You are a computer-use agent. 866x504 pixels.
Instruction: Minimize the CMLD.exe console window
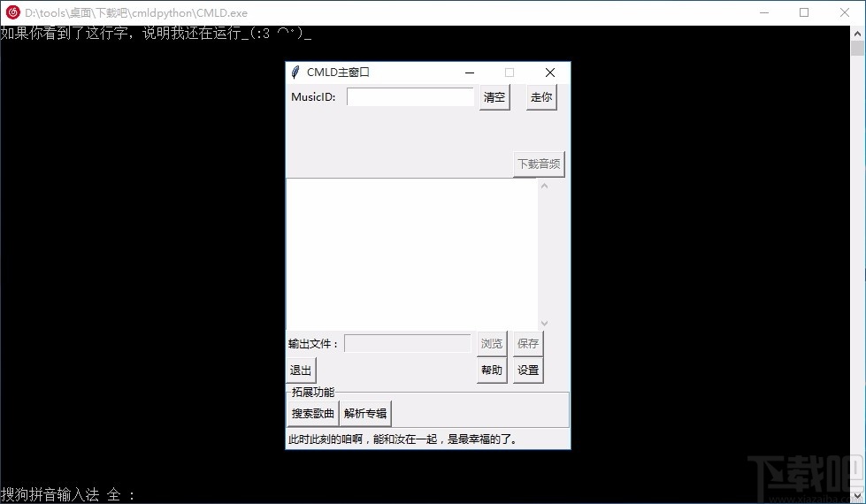point(764,12)
